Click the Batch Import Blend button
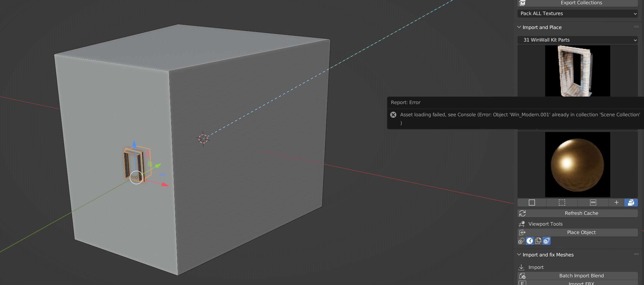The width and height of the screenshot is (644, 285). click(577, 276)
